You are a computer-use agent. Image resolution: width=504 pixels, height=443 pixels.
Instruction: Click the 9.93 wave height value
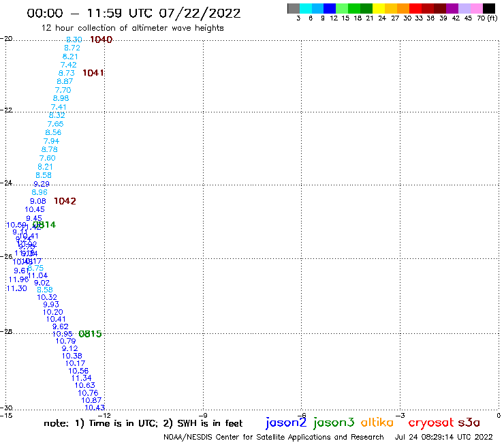pyautogui.click(x=51, y=305)
